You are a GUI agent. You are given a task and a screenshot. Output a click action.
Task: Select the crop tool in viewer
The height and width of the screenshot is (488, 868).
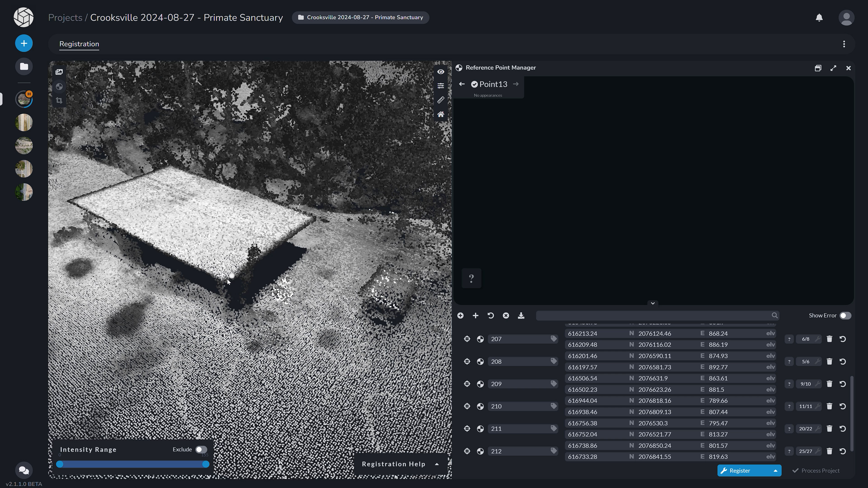[x=59, y=100]
